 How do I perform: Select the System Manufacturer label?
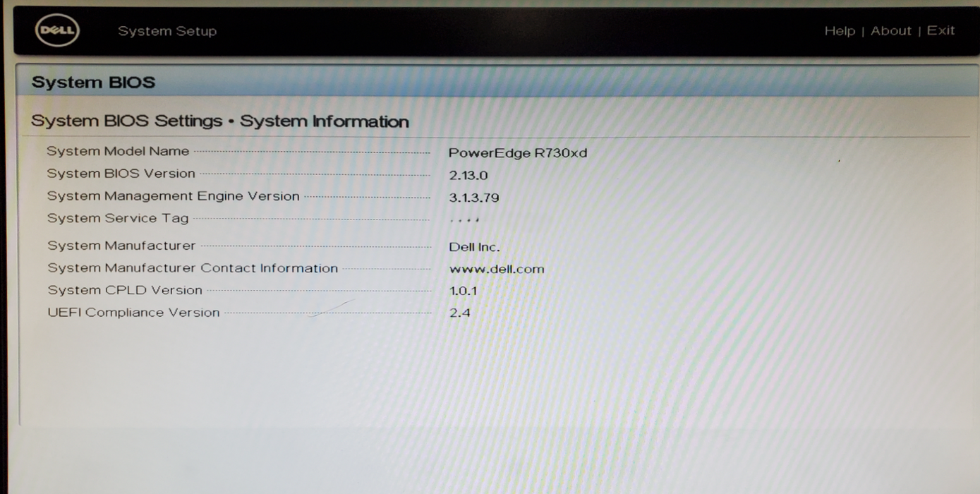[121, 246]
